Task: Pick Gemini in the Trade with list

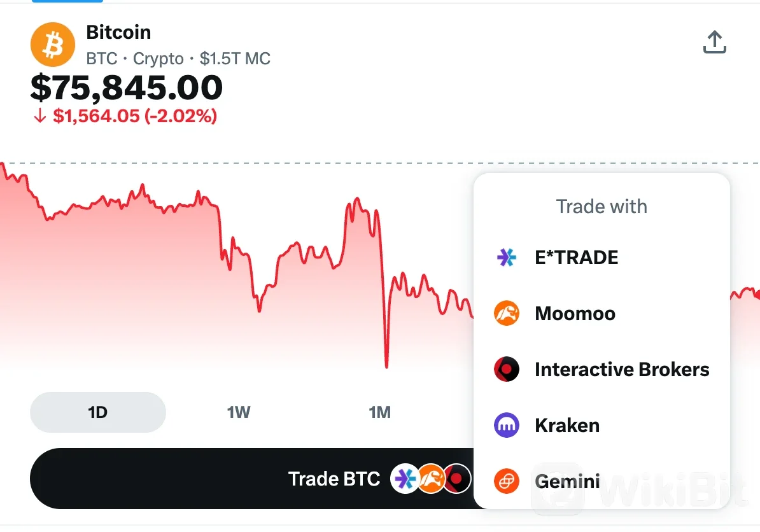Action: (x=602, y=481)
